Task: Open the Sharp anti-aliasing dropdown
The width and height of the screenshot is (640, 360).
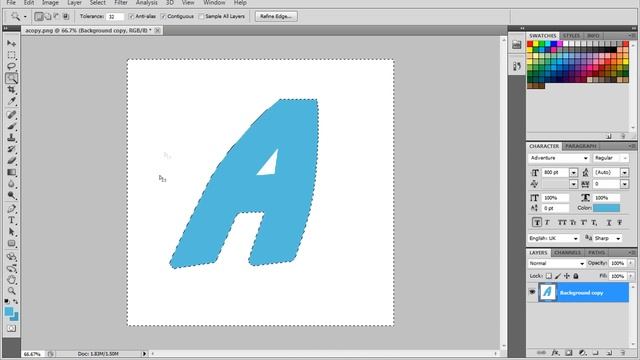Action: click(x=618, y=238)
